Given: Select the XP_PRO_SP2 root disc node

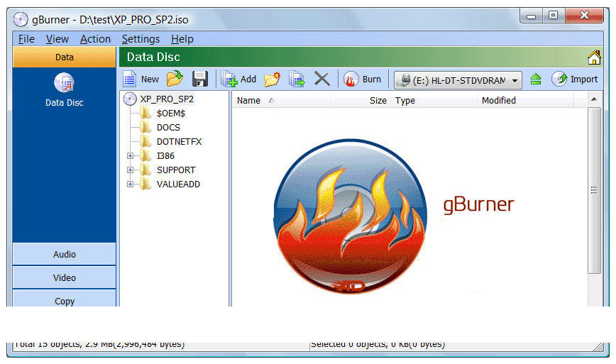Looking at the screenshot, I should coord(167,99).
